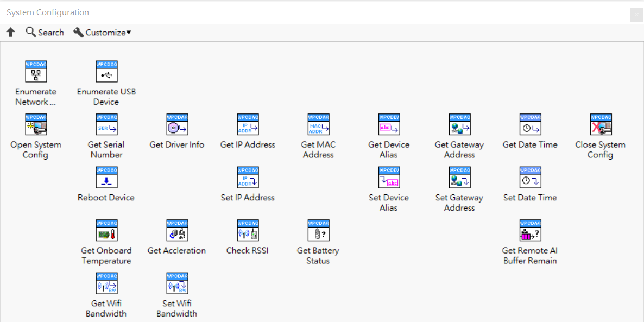The image size is (644, 322).
Task: Click the Close System Config icon
Action: (601, 124)
